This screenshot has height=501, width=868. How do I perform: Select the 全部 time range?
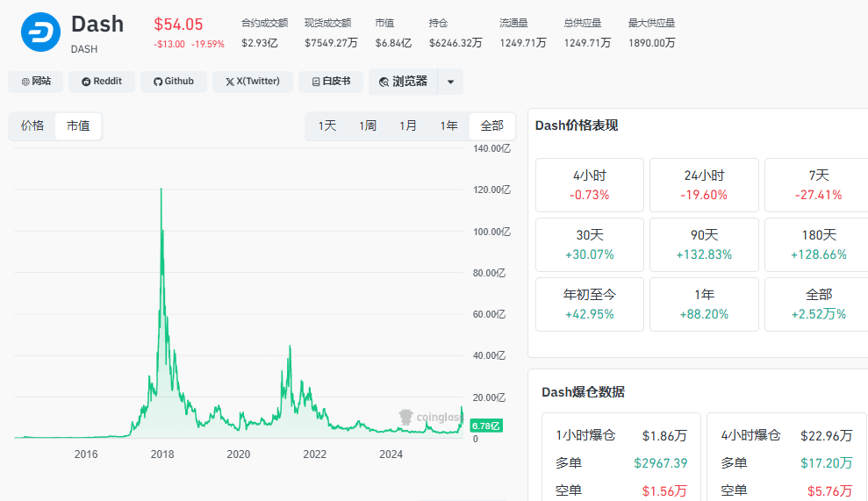[491, 125]
